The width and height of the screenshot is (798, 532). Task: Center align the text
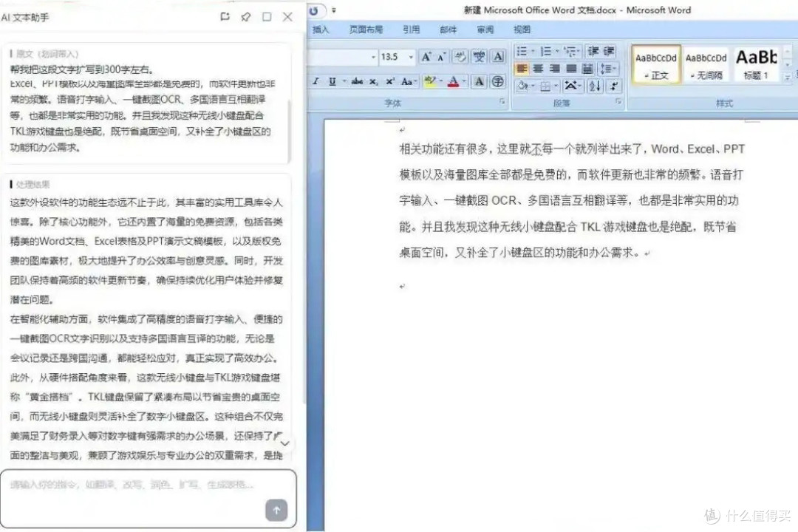(x=538, y=68)
